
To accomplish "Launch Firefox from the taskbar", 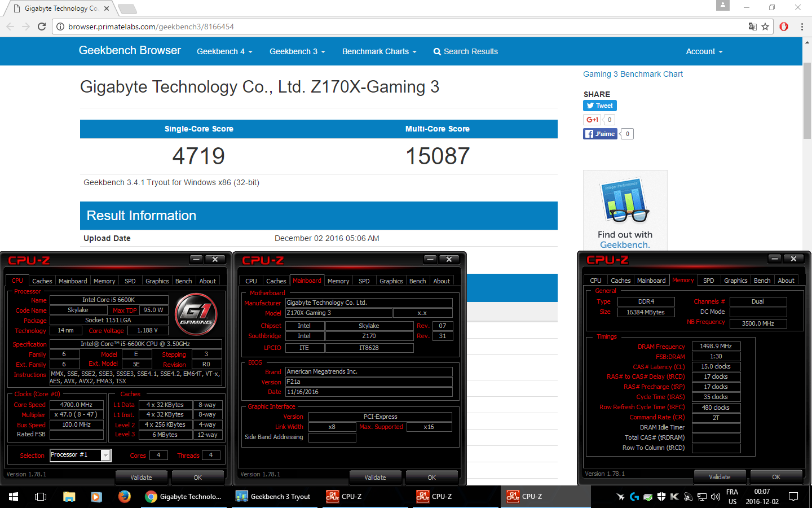I will click(x=124, y=497).
